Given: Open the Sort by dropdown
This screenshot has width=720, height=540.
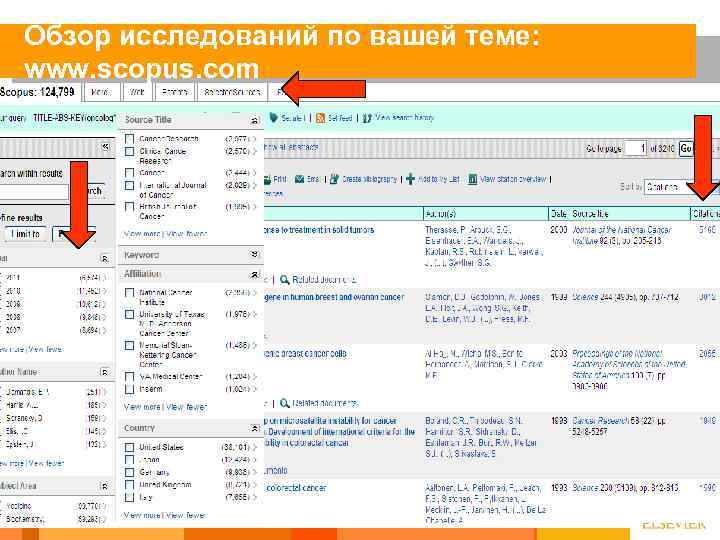Looking at the screenshot, I should pos(681,187).
